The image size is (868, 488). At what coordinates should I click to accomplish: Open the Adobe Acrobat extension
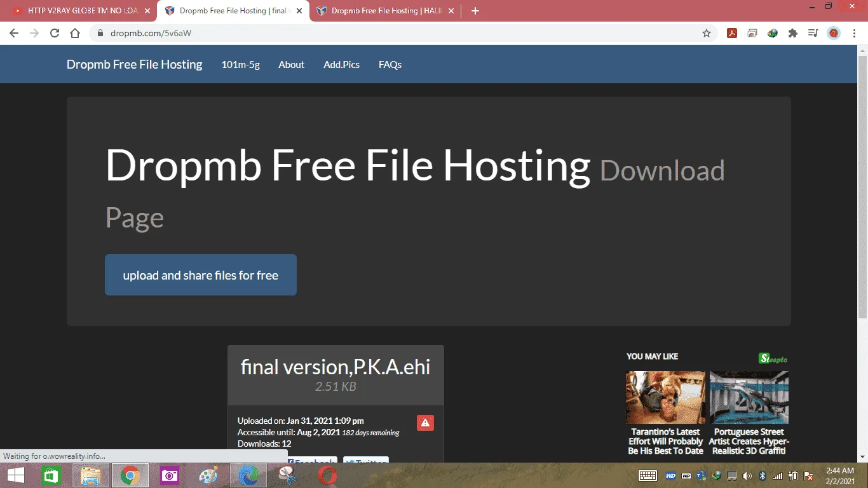pos(732,33)
